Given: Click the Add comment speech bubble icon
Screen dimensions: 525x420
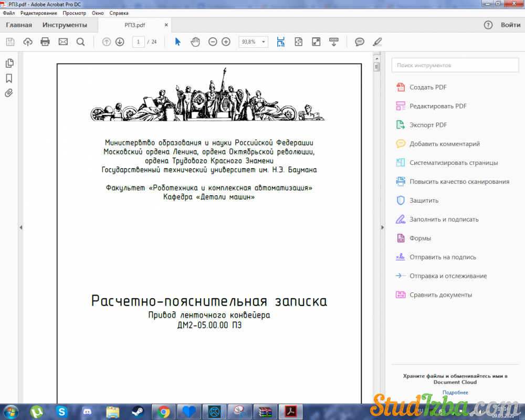Looking at the screenshot, I should [x=360, y=42].
